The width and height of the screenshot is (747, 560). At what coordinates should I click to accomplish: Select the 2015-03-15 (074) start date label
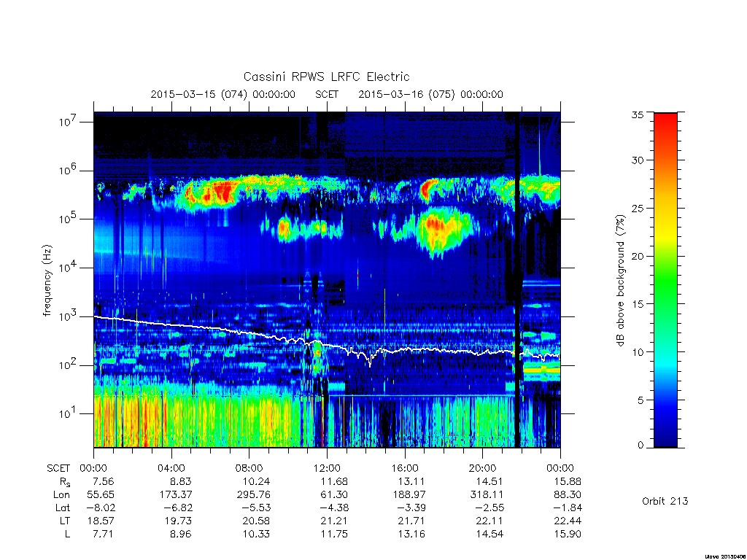[x=222, y=94]
